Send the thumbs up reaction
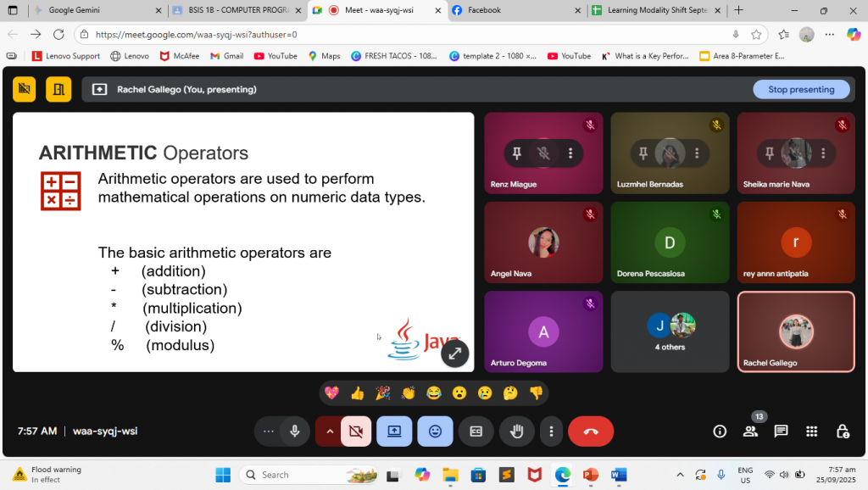Screen dimensions: 868x490 pyautogui.click(x=357, y=393)
